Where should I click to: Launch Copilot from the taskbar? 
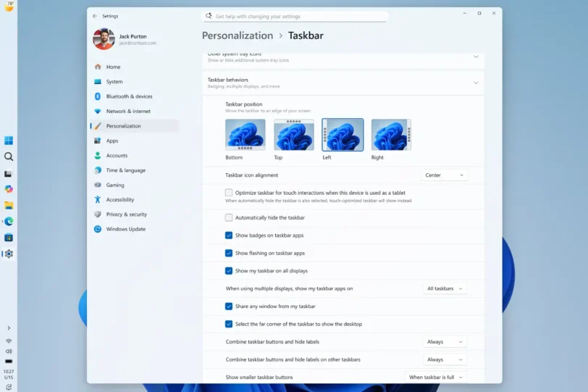point(9,189)
